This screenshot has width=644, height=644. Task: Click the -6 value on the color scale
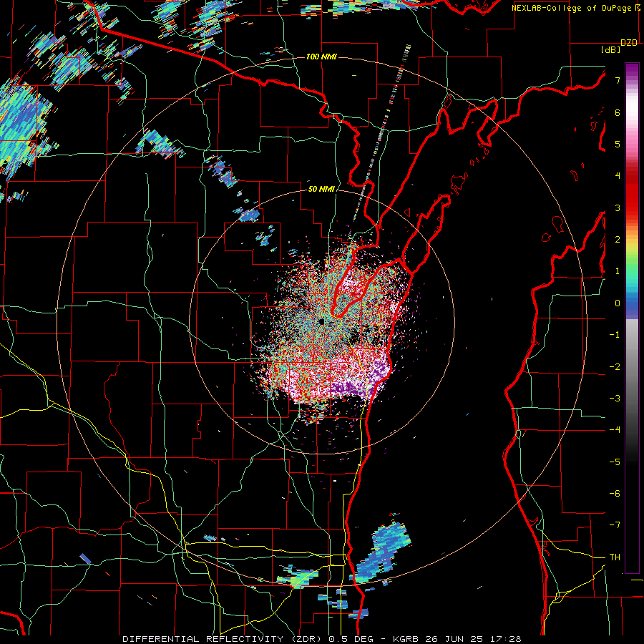(615, 494)
